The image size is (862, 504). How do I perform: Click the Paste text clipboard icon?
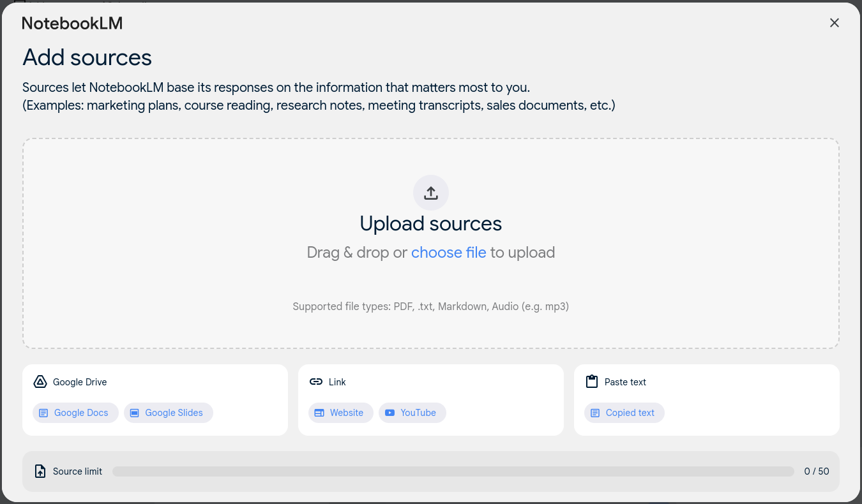click(592, 382)
